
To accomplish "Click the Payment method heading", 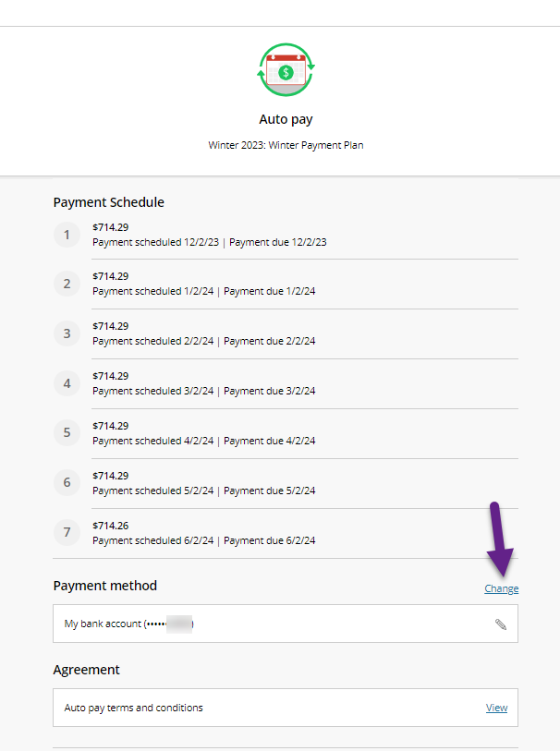I will point(105,586).
